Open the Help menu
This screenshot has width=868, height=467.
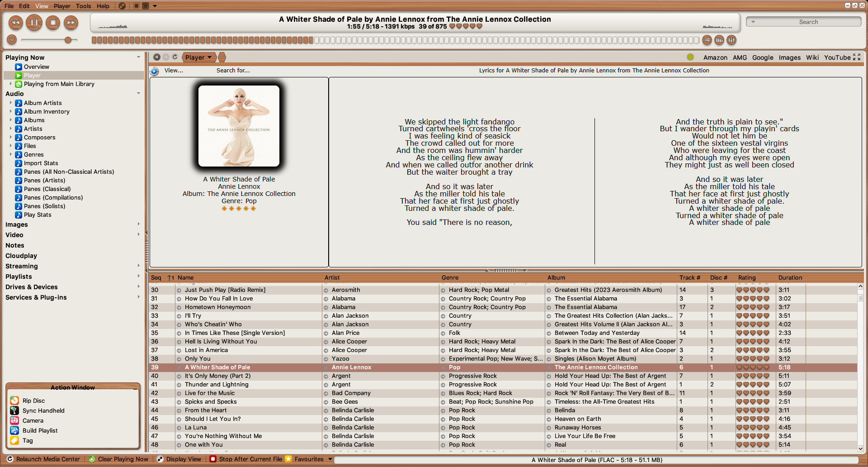(x=103, y=6)
